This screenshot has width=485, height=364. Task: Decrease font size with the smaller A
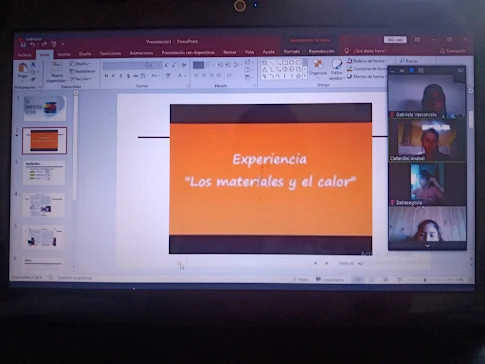[x=174, y=65]
